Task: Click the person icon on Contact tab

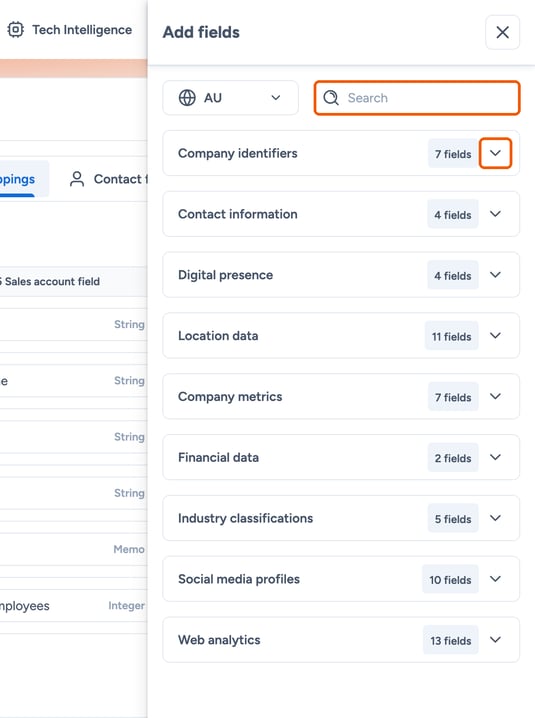Action: [x=77, y=179]
